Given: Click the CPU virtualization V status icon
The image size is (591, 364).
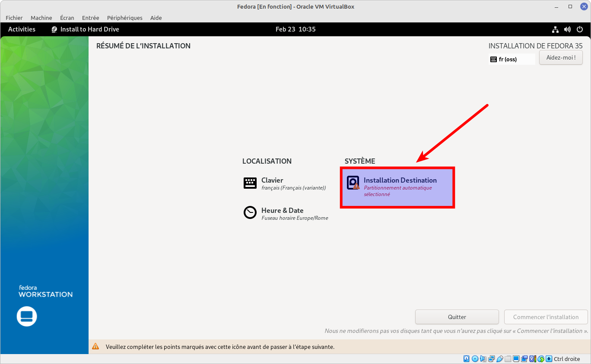Looking at the screenshot, I should point(533,359).
